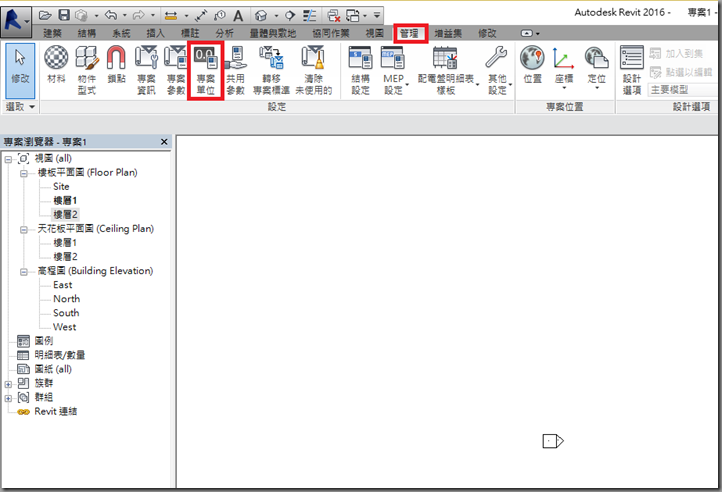Screen dimensions: 722x492
Task: Click the Undo arrow icon
Action: tap(111, 16)
